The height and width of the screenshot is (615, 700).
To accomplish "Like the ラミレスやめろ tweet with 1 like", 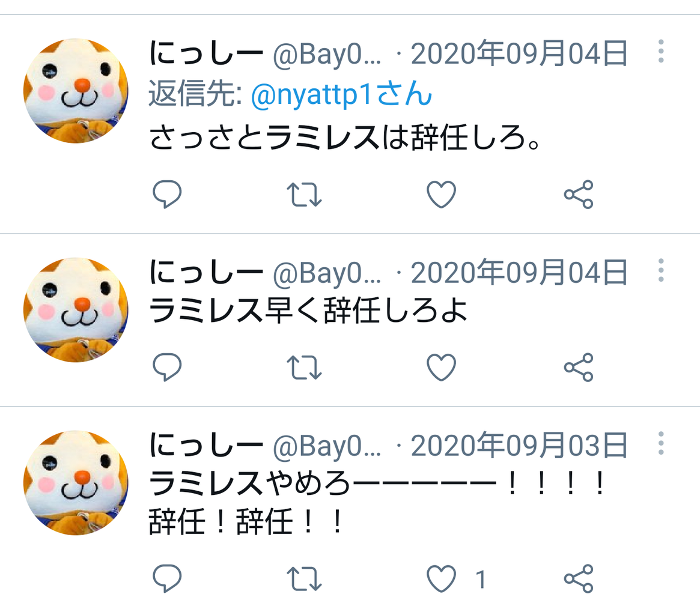I will tap(442, 578).
